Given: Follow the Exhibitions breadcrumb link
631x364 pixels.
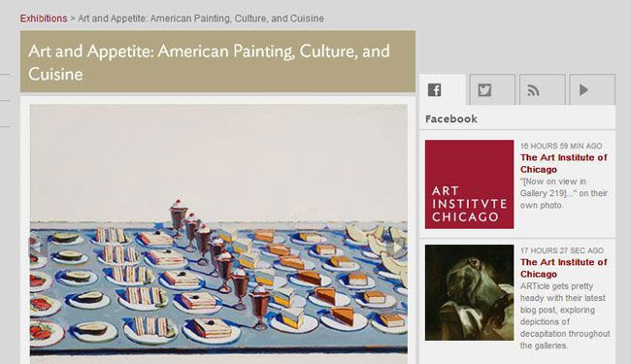Looking at the screenshot, I should point(44,18).
